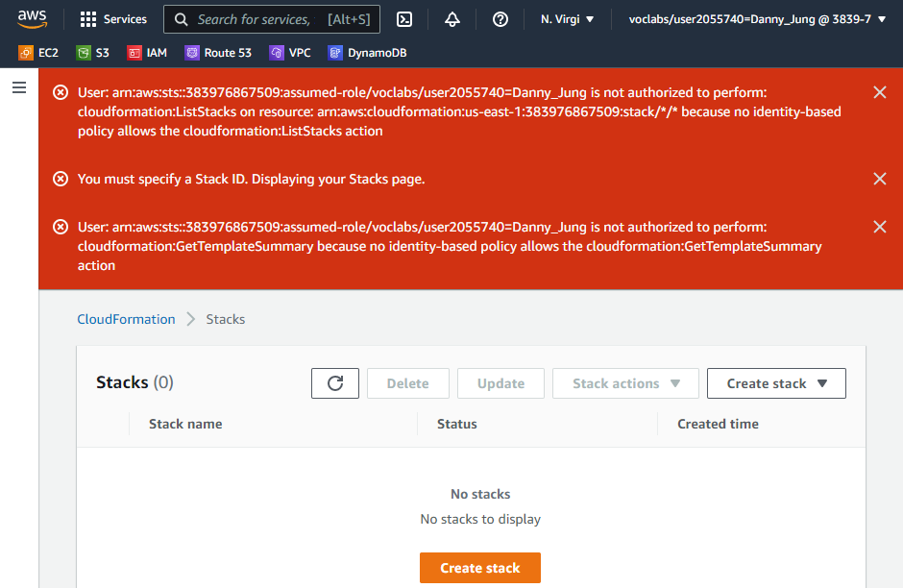Click the Stack ID error alert icon
The width and height of the screenshot is (903, 588).
[x=61, y=179]
